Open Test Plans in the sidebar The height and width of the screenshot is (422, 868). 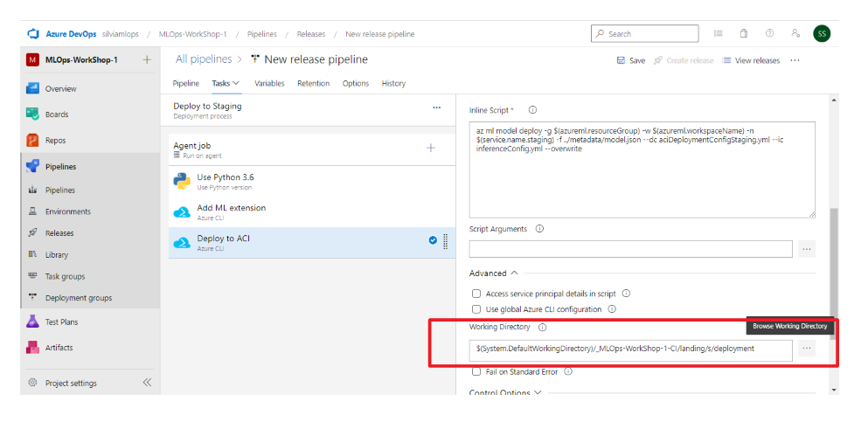click(61, 322)
